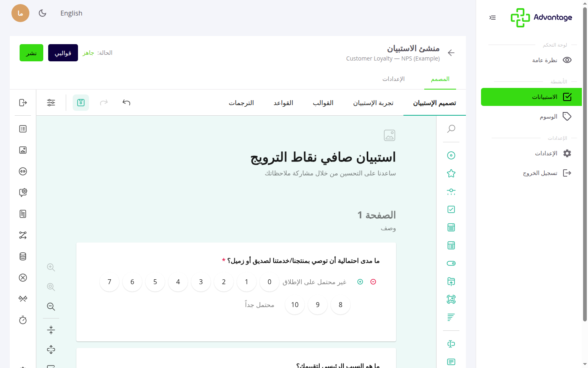Screen dimensions: 588x368
Task: Edit the page description وصف
Action: coord(388,228)
